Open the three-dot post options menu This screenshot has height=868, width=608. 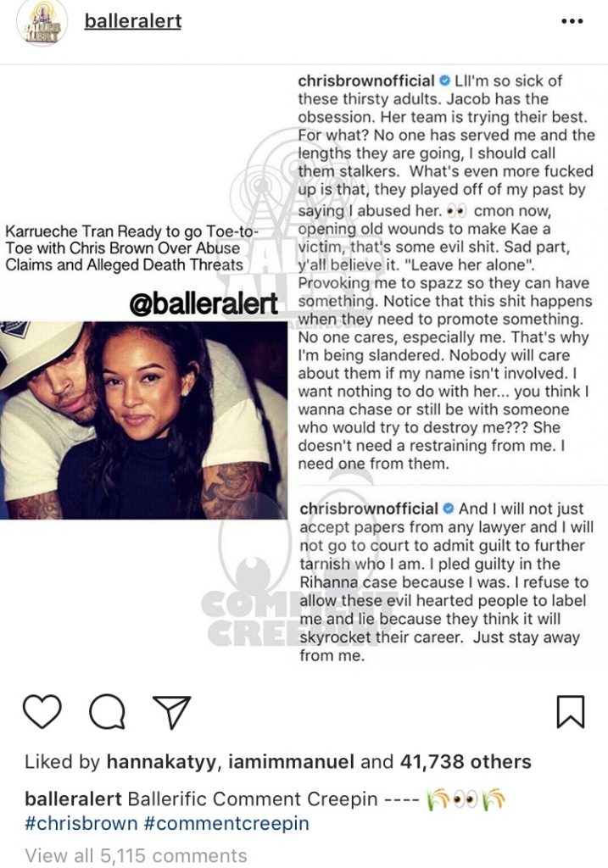[x=572, y=21]
